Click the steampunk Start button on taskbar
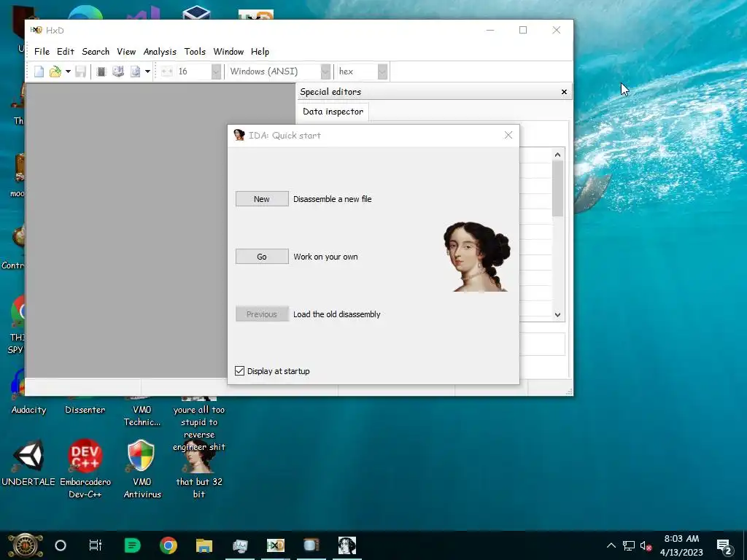This screenshot has height=560, width=747. 26,545
